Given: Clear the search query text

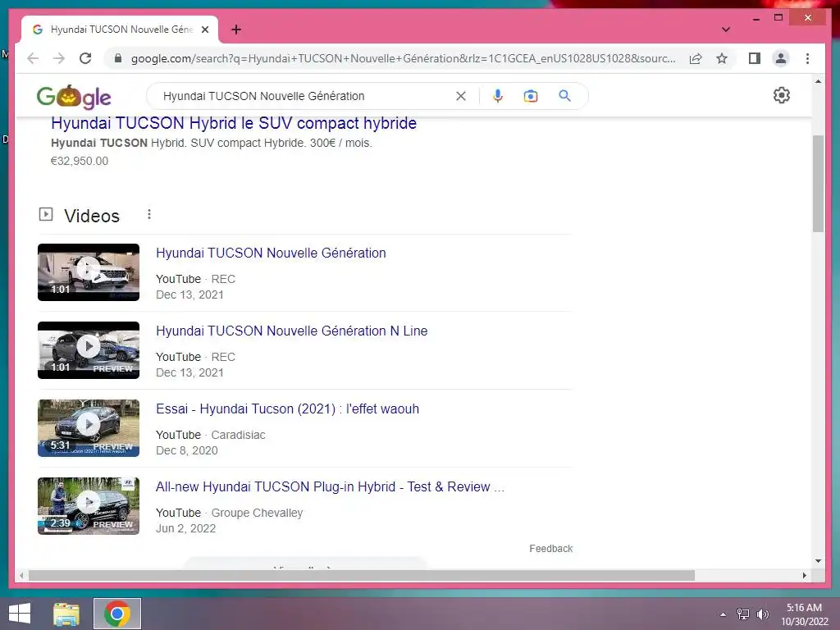Looking at the screenshot, I should [461, 96].
